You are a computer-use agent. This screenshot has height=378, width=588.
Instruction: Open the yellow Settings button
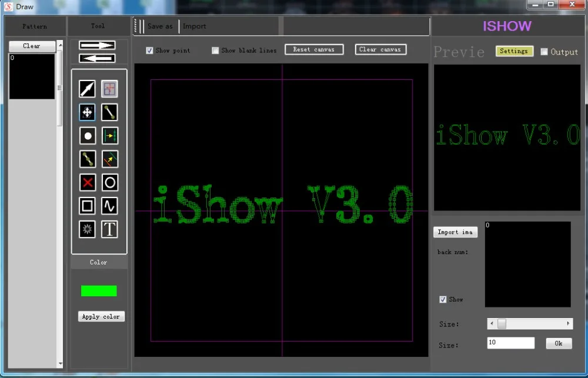tap(514, 51)
